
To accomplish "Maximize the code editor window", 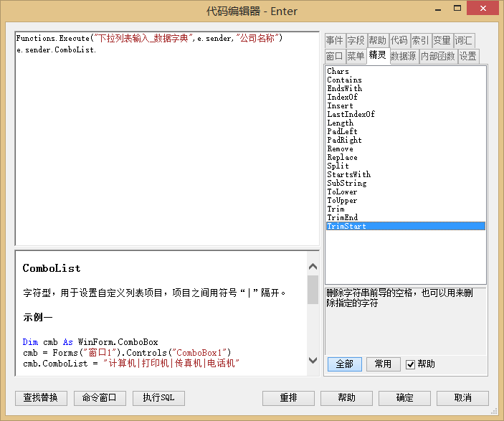I will [x=457, y=8].
